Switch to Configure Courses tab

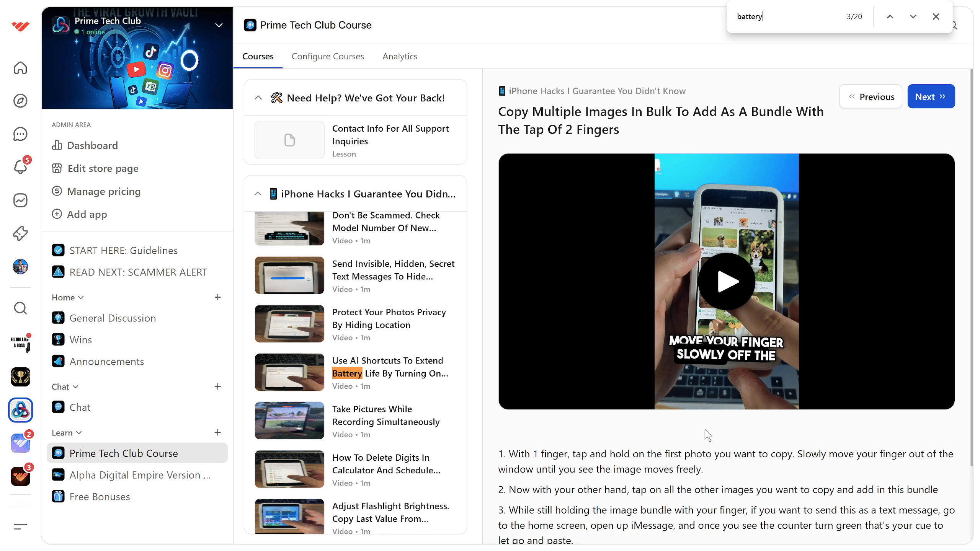(x=328, y=56)
